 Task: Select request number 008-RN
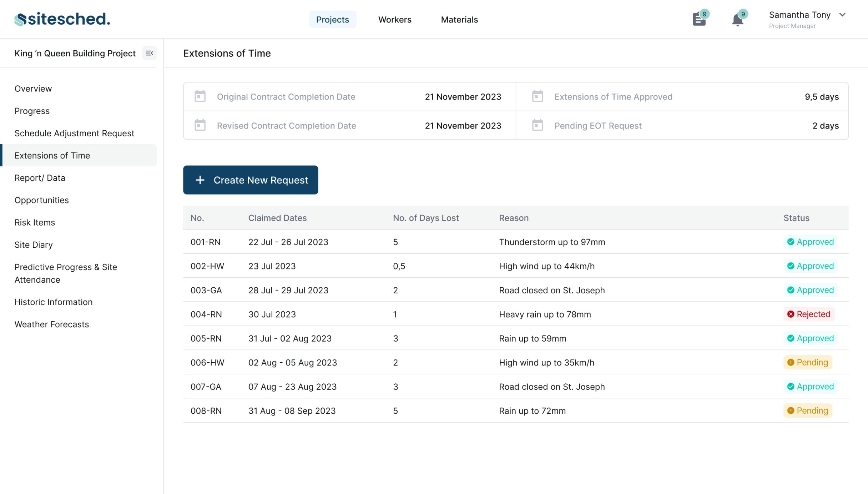pyautogui.click(x=206, y=411)
